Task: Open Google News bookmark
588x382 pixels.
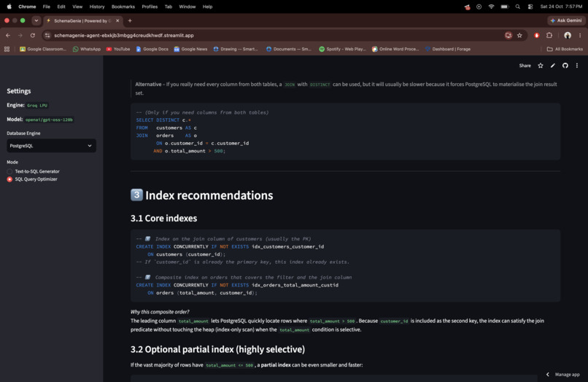Action: click(x=190, y=49)
